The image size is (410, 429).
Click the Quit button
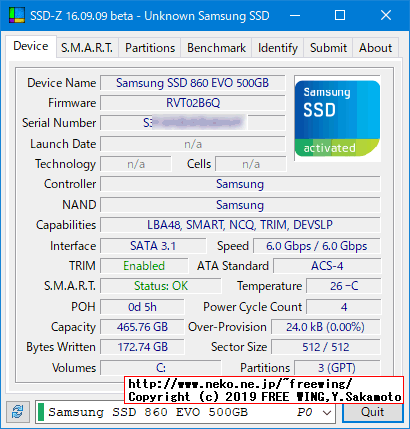(x=372, y=412)
